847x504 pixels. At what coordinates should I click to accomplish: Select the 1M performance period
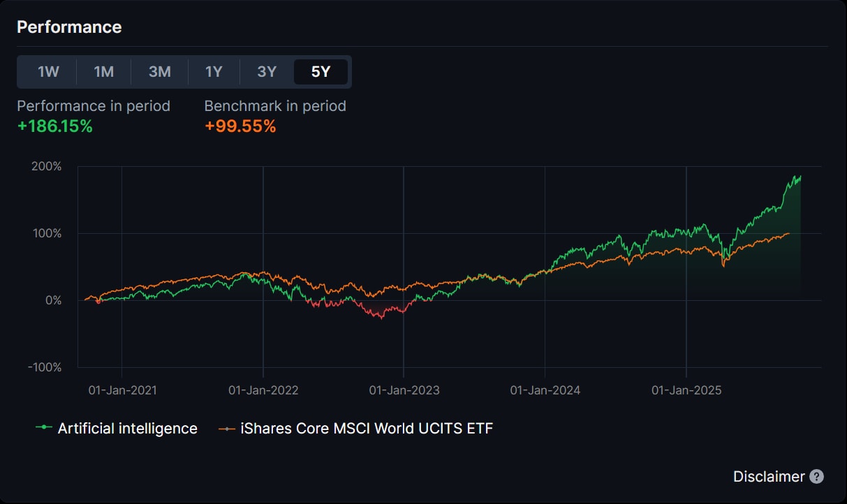[x=103, y=72]
